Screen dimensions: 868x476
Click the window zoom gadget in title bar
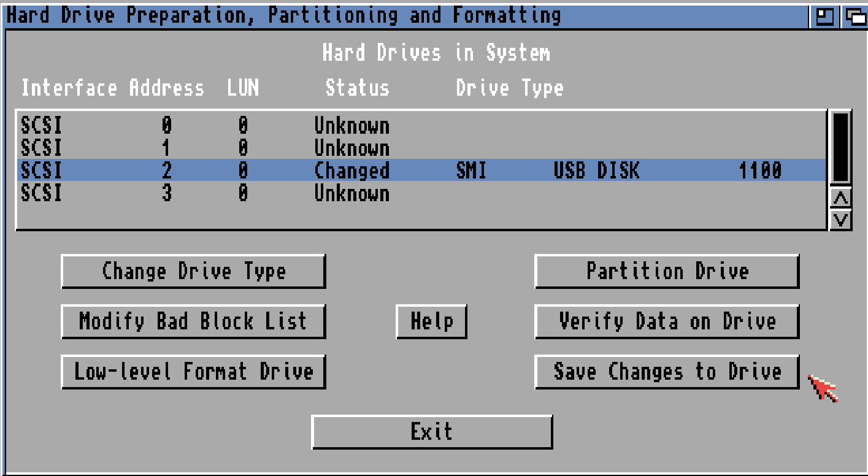[x=824, y=16]
